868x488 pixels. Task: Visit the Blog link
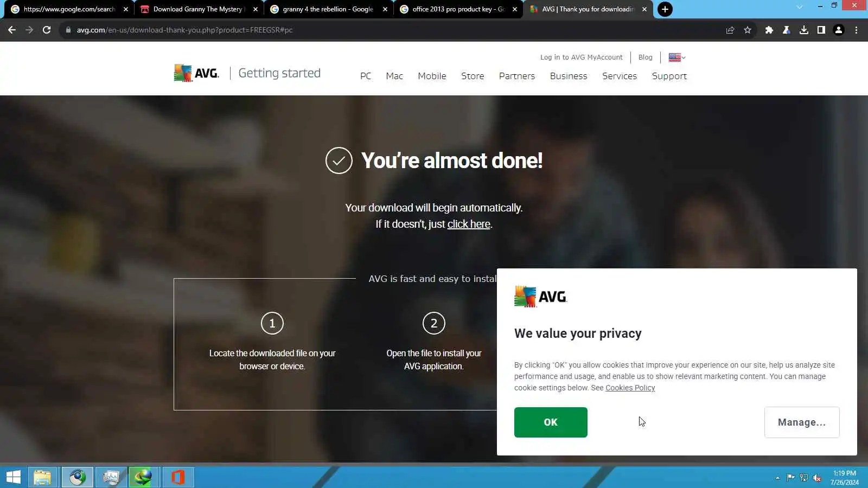click(x=646, y=57)
